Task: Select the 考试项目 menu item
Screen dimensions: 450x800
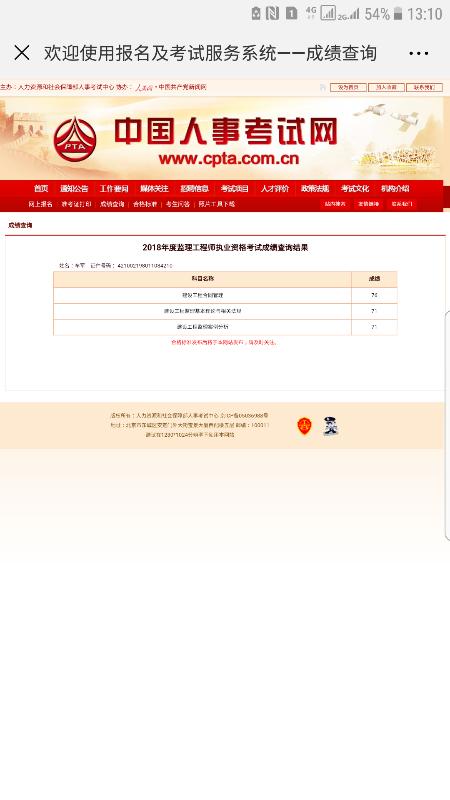Action: [x=235, y=189]
